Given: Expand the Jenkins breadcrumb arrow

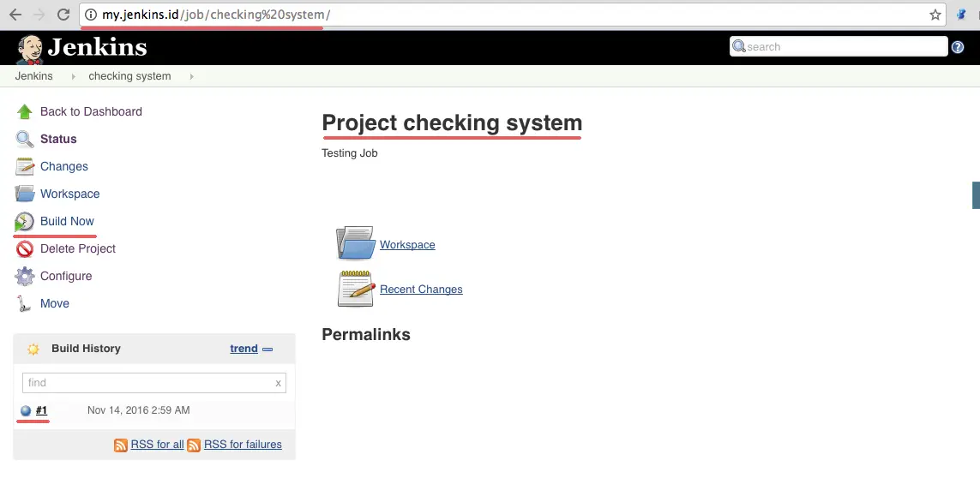Looking at the screenshot, I should (73, 76).
